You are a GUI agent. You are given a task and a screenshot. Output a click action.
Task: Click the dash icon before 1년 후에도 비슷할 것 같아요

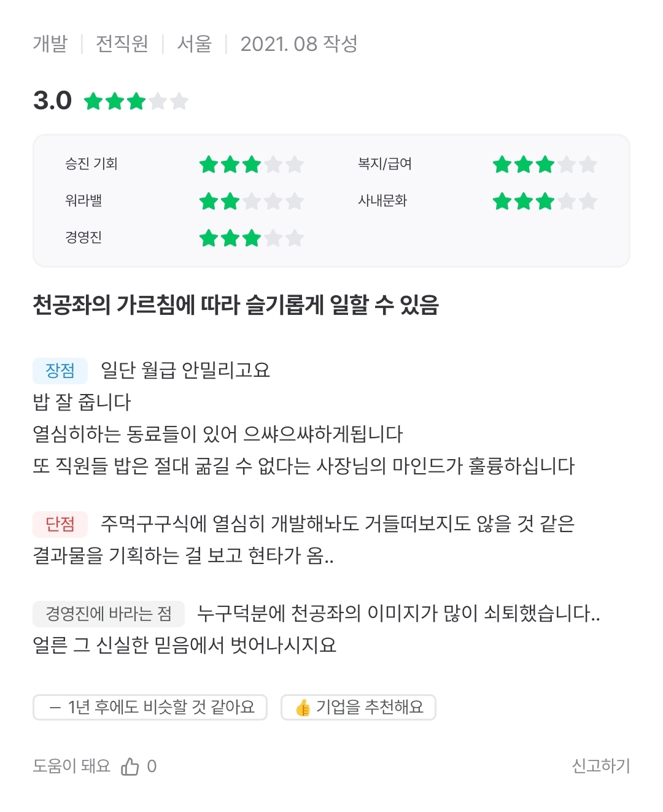pos(55,708)
